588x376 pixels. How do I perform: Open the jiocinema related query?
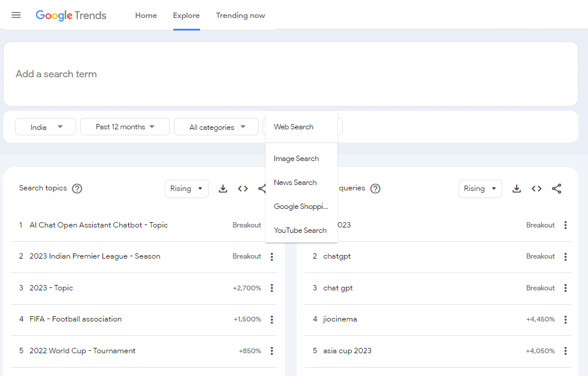tap(340, 319)
